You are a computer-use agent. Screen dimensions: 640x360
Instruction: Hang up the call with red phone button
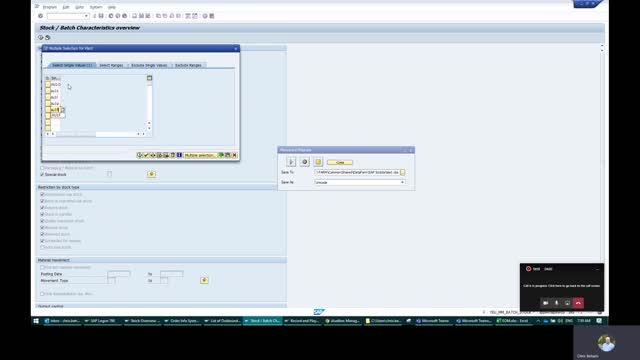[x=578, y=303]
